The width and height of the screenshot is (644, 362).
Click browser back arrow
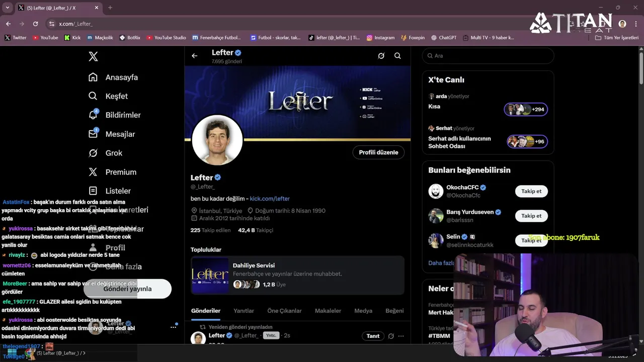[x=8, y=24]
